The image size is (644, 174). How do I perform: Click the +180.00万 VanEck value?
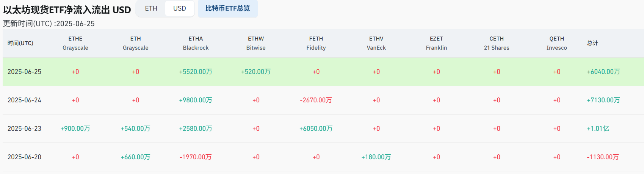[x=376, y=157]
